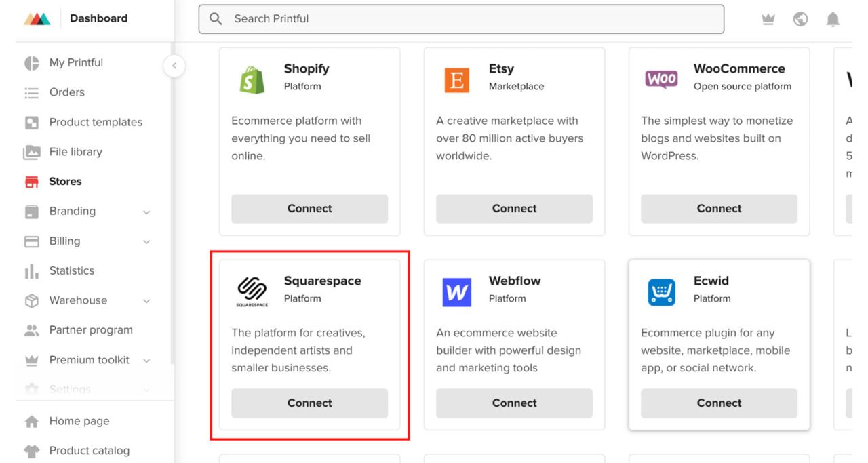This screenshot has height=463, width=868.
Task: Click the 'Marketplace' label under Etsy
Action: (x=516, y=87)
